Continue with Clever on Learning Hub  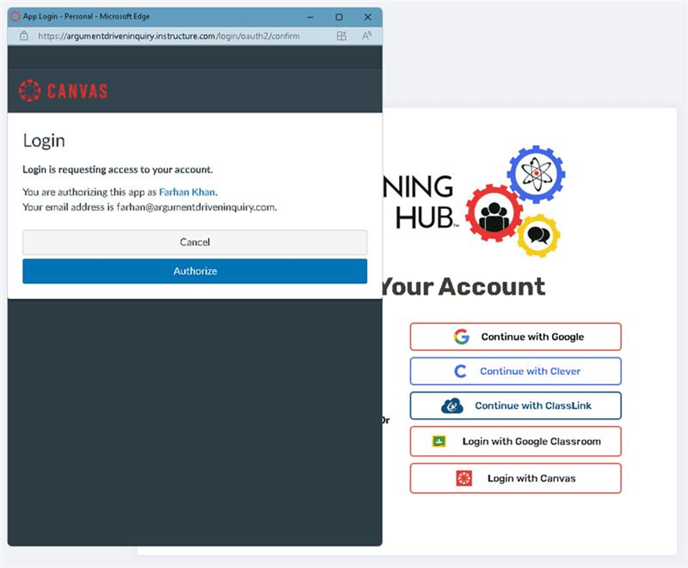516,371
